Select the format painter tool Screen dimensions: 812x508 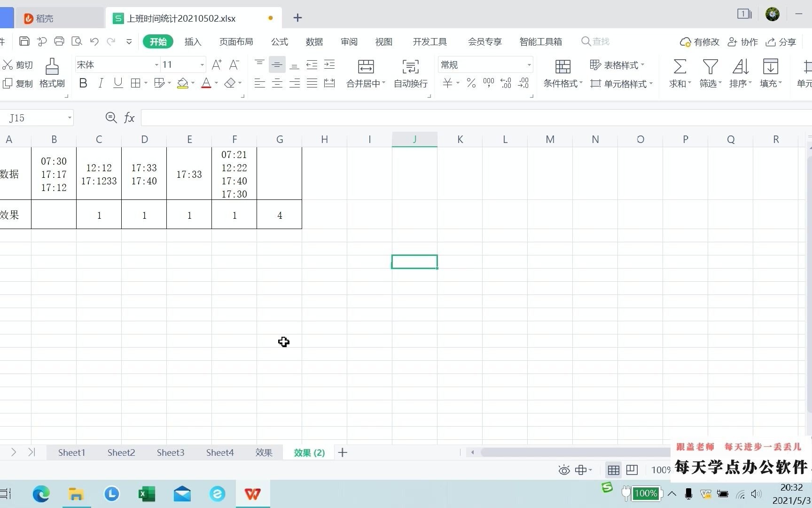pos(52,73)
